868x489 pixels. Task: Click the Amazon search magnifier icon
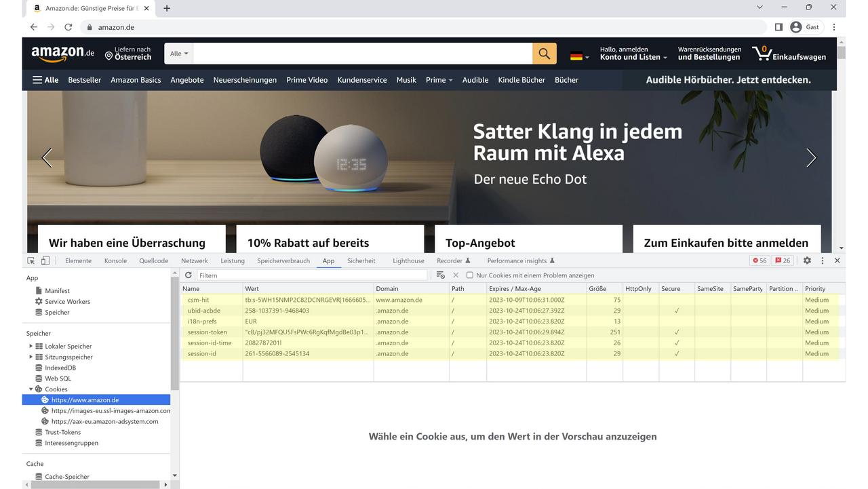click(544, 53)
